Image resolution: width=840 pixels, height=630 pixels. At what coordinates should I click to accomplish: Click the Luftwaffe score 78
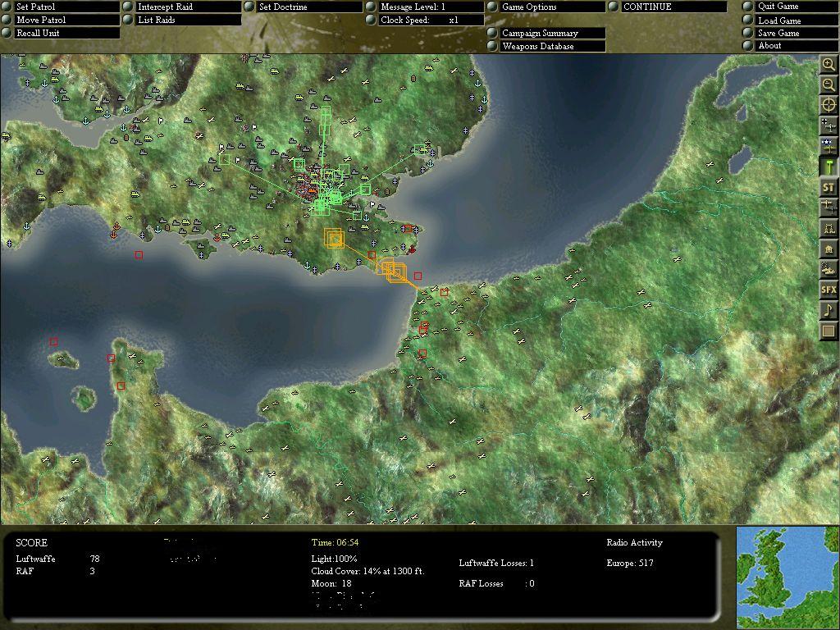(95, 559)
